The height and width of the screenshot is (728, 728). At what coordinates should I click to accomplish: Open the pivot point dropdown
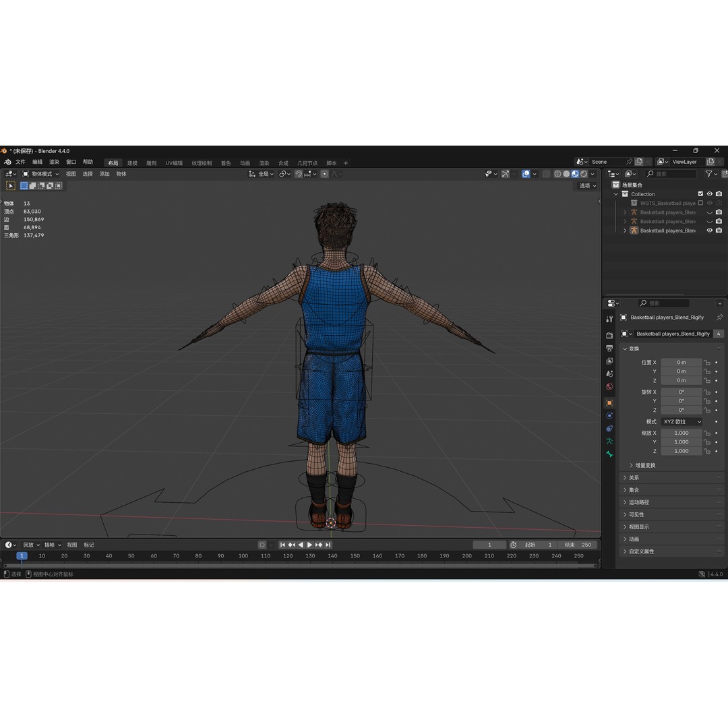pyautogui.click(x=284, y=174)
